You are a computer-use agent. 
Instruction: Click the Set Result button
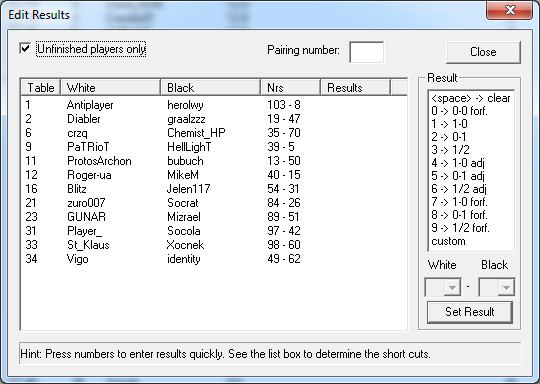pos(470,312)
